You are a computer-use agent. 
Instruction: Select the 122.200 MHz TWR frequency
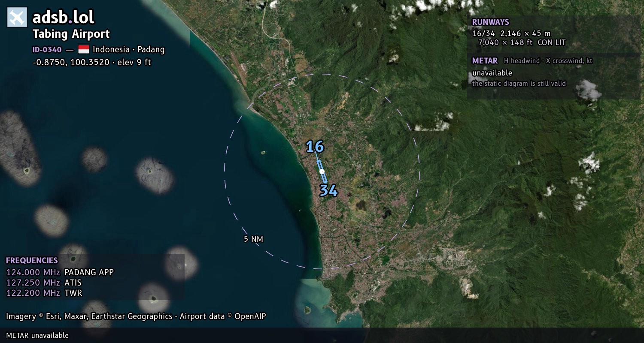[x=44, y=293]
